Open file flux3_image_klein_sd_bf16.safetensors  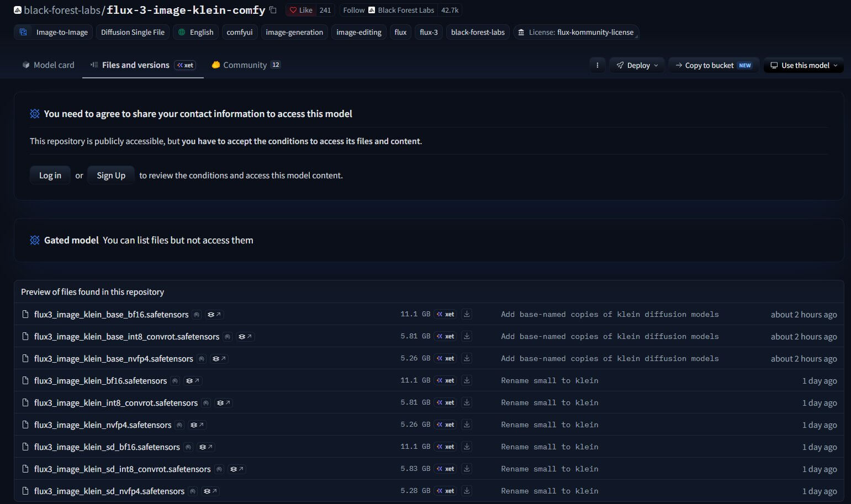pyautogui.click(x=107, y=447)
